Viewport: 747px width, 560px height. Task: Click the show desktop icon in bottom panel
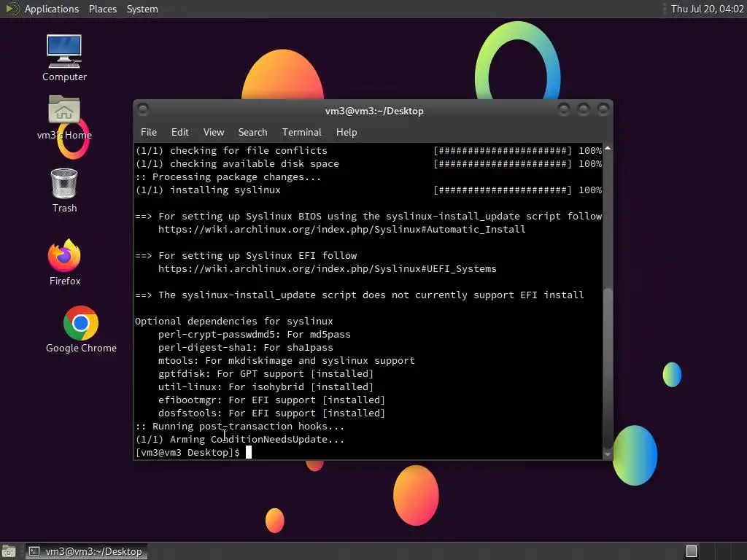click(9, 551)
